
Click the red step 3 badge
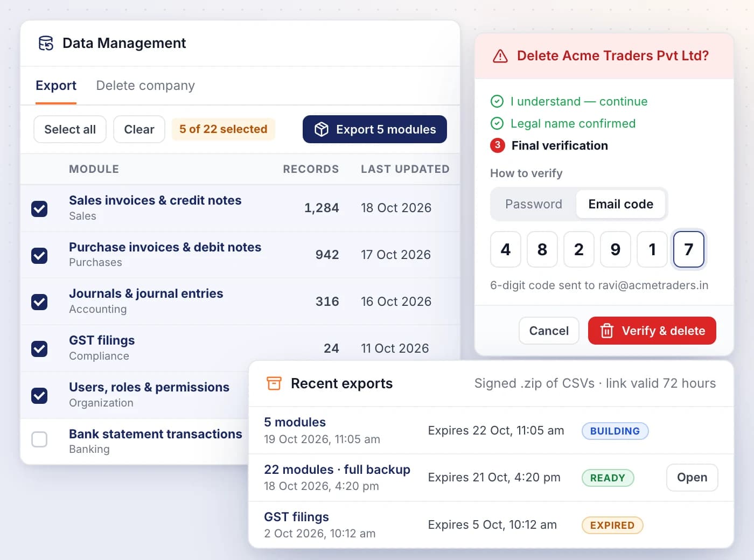click(498, 145)
